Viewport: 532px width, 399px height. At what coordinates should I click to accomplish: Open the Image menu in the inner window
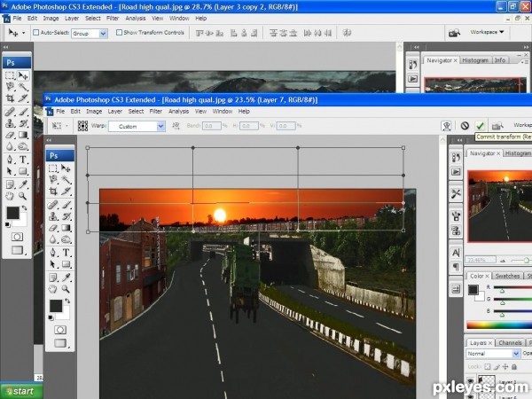coord(94,112)
